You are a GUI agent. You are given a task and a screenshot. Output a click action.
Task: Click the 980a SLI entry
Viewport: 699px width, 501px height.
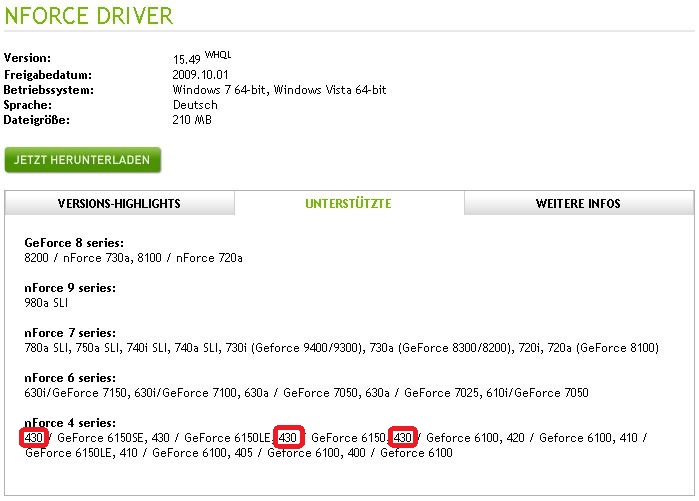point(46,303)
